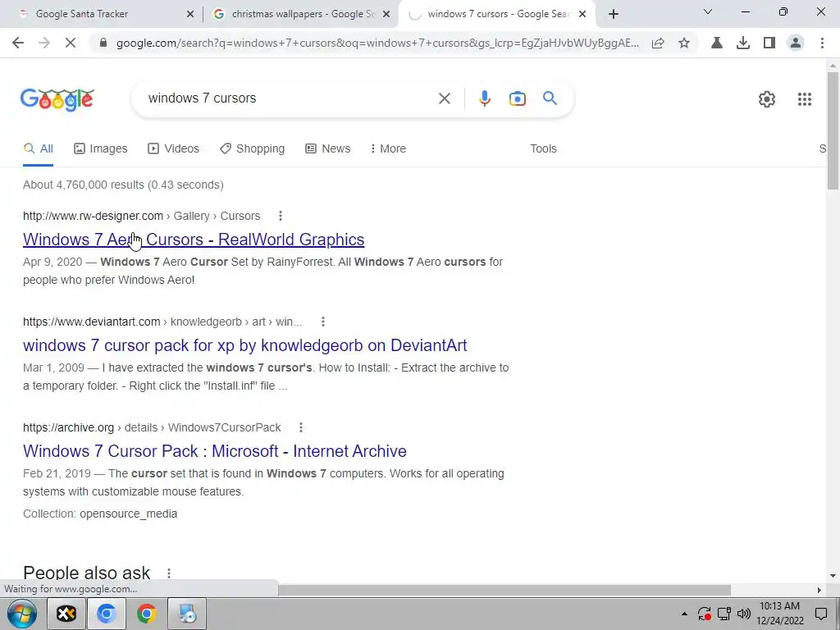Click the padlock site info icon
This screenshot has height=630, width=840.
tap(103, 43)
